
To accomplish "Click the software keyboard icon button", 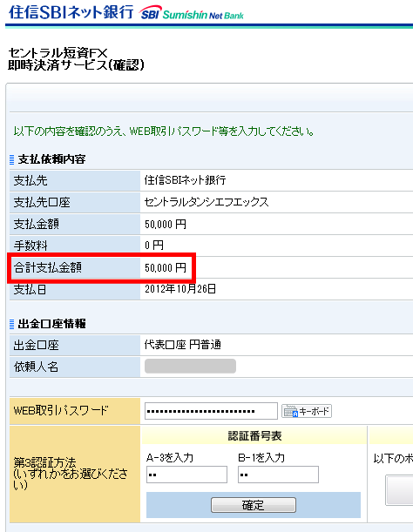I will pyautogui.click(x=307, y=411).
